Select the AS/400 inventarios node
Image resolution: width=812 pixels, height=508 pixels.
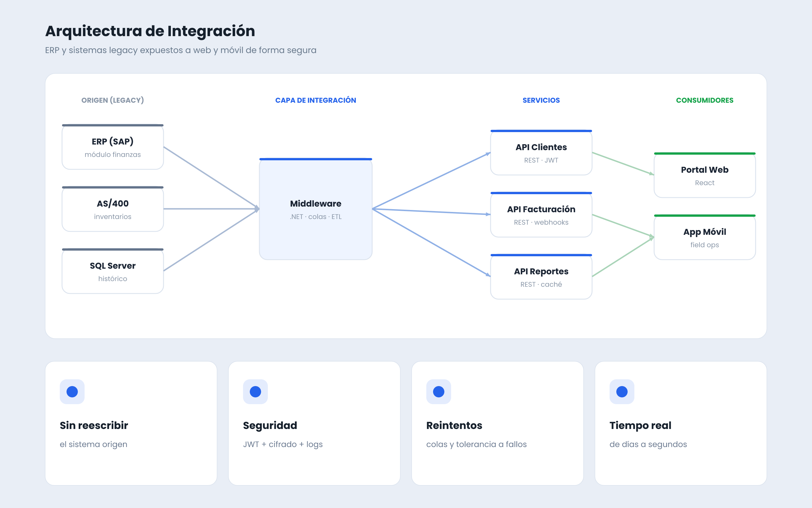click(x=113, y=209)
